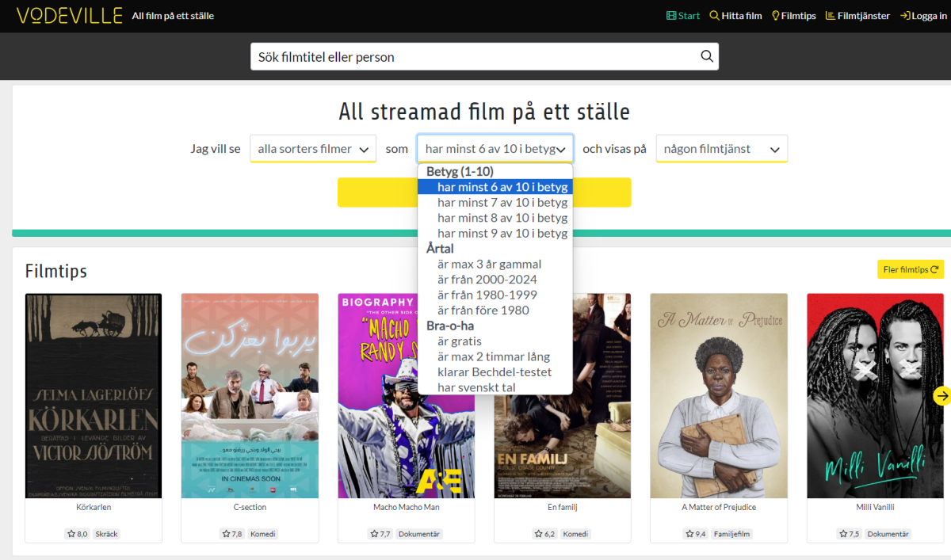Open Hitta film in top navigation
This screenshot has width=951, height=560.
coord(735,16)
